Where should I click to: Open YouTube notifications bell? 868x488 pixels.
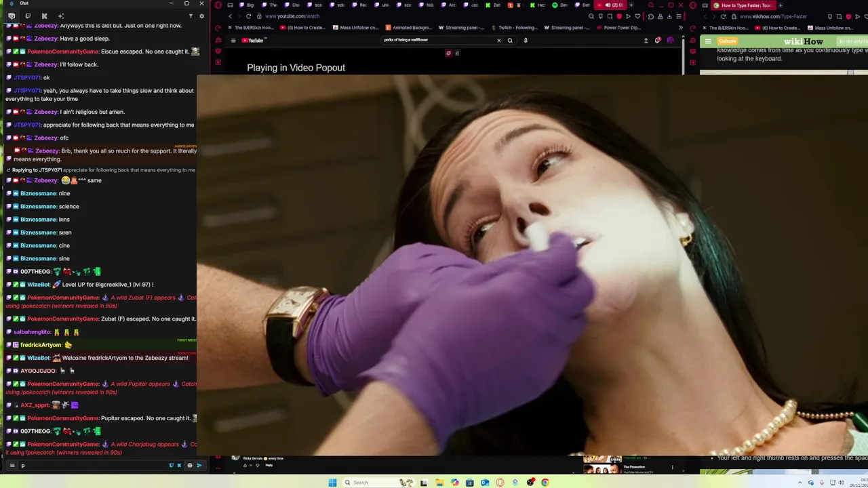(x=658, y=41)
